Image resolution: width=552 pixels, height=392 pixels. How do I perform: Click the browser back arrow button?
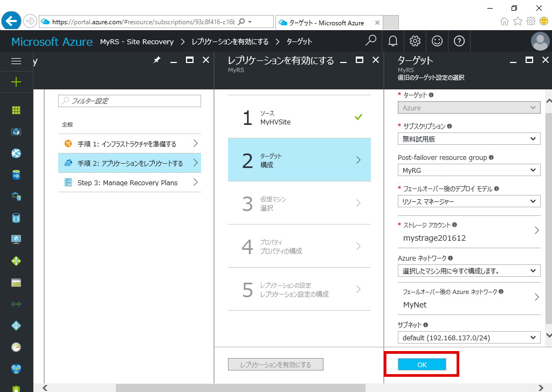tap(11, 21)
